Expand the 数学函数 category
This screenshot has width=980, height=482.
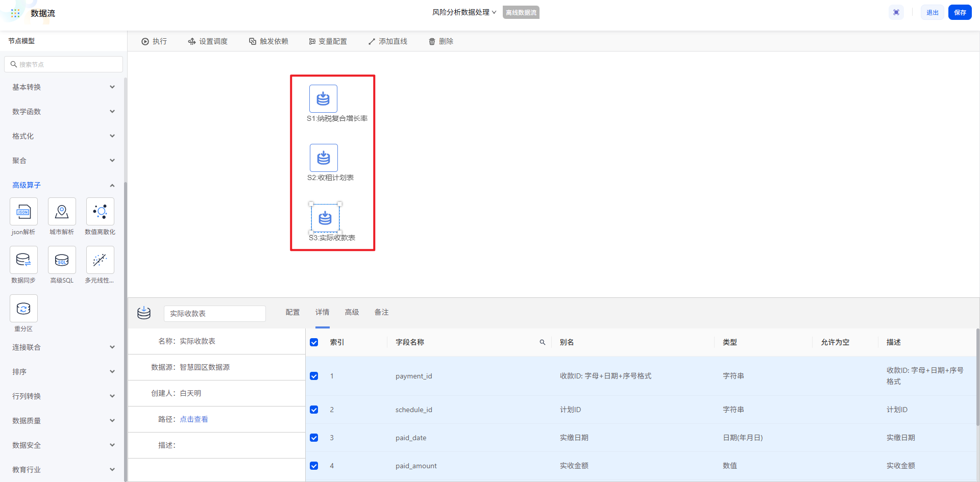click(x=63, y=112)
